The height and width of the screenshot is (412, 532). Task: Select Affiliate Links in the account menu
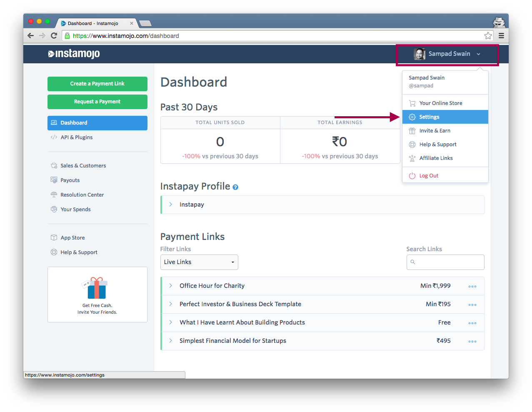click(445, 158)
